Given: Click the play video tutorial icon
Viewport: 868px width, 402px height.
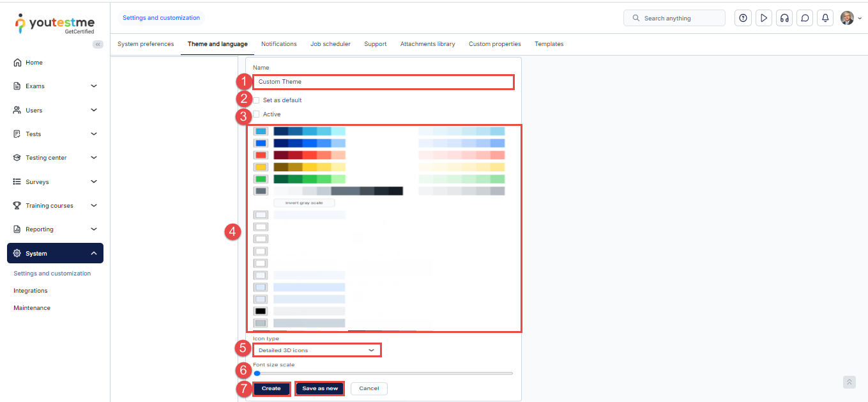Looking at the screenshot, I should [x=763, y=18].
